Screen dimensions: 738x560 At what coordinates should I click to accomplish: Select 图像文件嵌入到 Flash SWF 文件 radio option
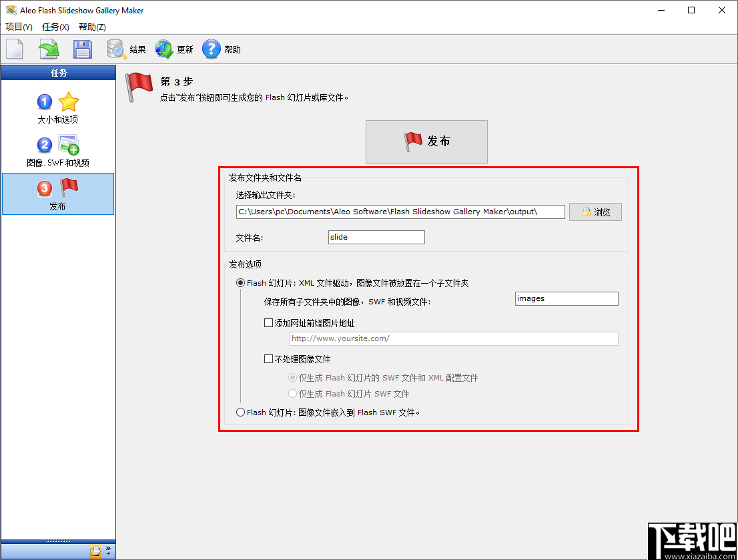[x=240, y=412]
